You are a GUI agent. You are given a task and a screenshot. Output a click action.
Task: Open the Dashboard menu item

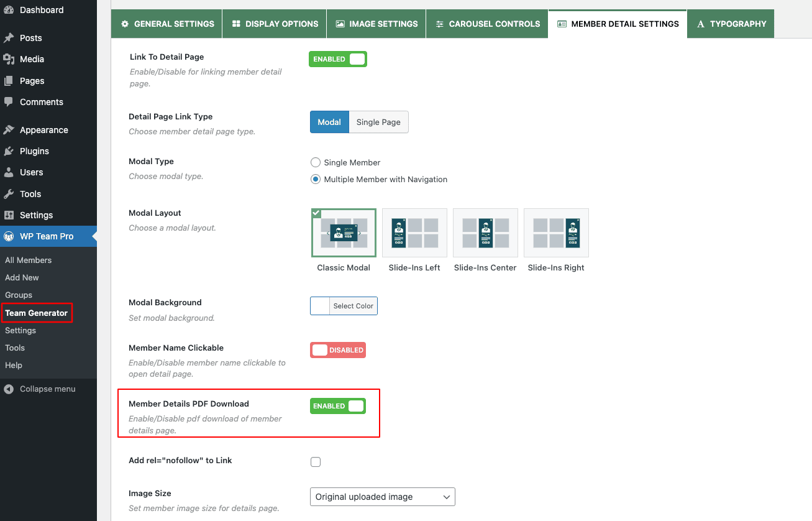(48, 10)
